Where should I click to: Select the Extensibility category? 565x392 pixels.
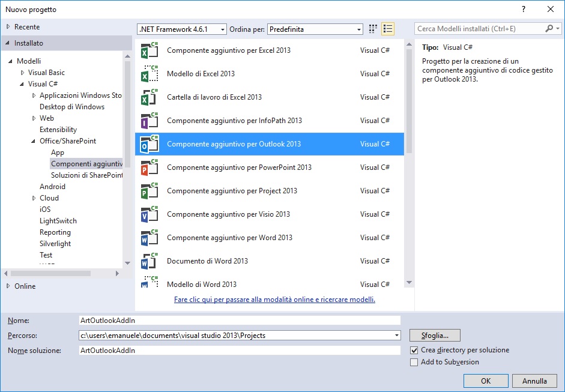coord(58,130)
